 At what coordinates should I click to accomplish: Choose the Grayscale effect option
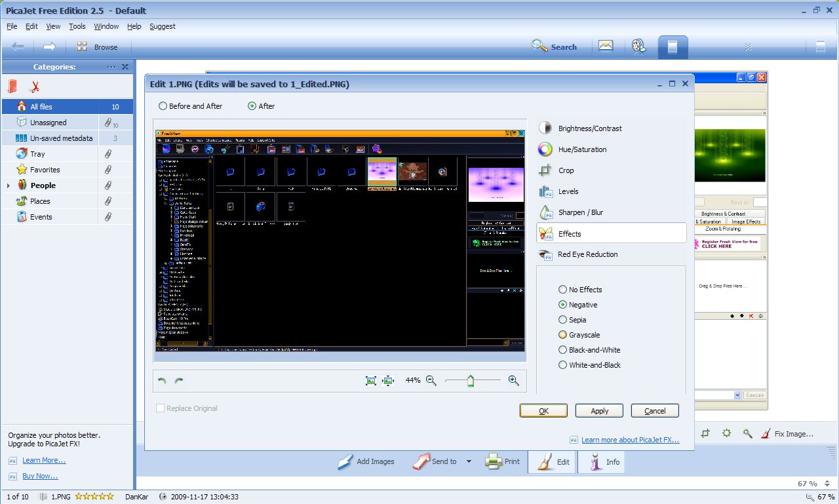pos(579,335)
